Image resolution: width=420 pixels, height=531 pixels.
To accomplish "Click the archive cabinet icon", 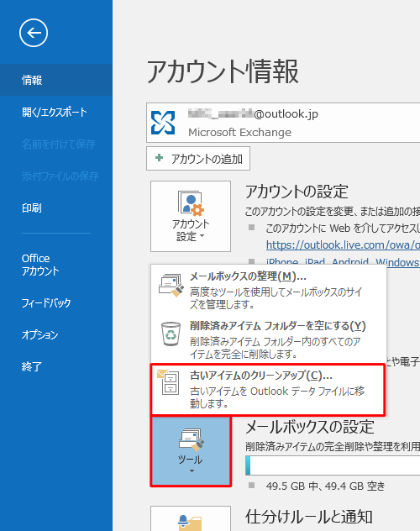I will [168, 382].
